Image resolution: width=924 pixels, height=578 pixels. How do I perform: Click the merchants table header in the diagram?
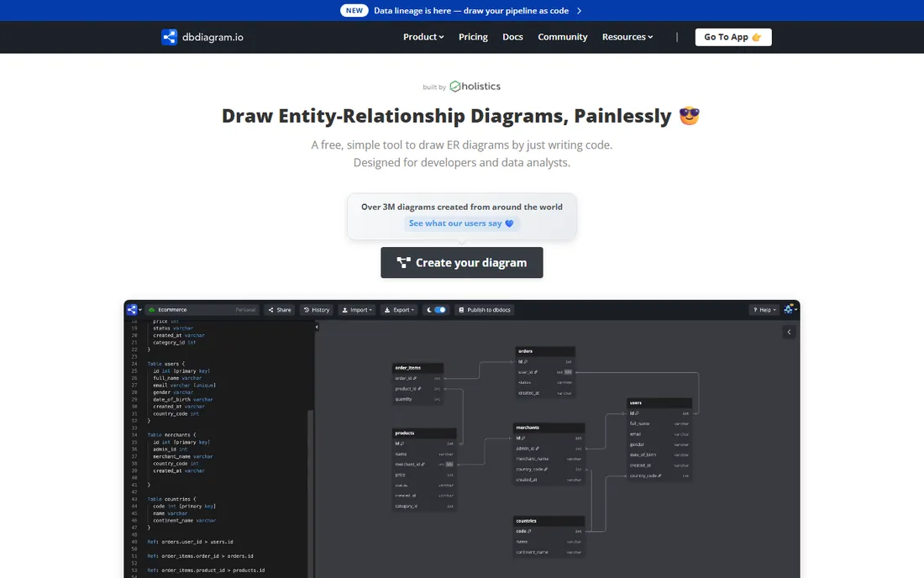point(549,428)
